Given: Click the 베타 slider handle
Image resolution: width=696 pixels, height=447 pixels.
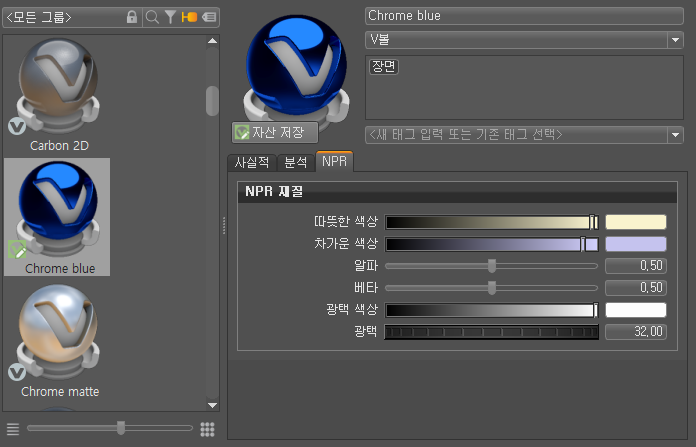Looking at the screenshot, I should click(x=492, y=288).
